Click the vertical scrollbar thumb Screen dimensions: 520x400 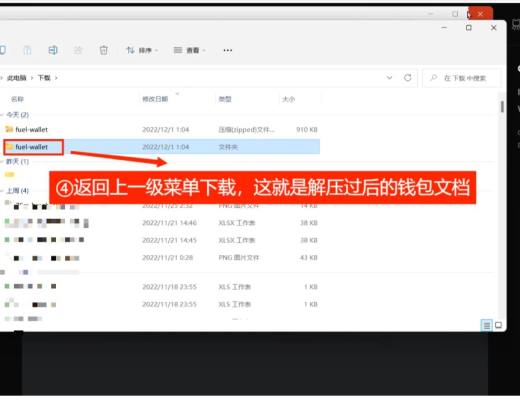pyautogui.click(x=502, y=107)
